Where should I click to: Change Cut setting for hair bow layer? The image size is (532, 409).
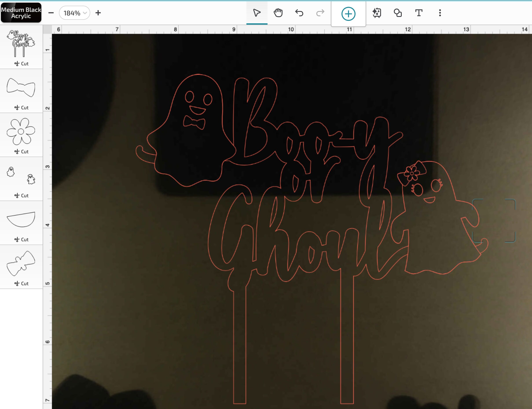pos(21,284)
